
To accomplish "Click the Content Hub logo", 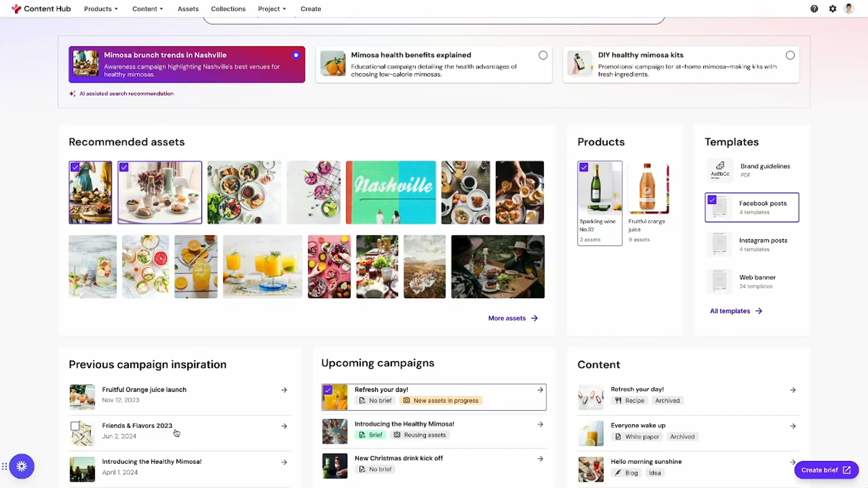I will (41, 9).
